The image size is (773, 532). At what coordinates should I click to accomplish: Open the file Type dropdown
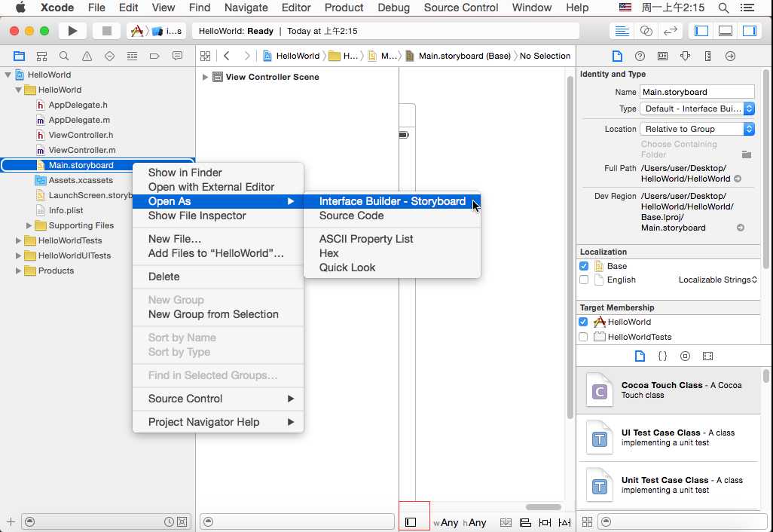(697, 109)
